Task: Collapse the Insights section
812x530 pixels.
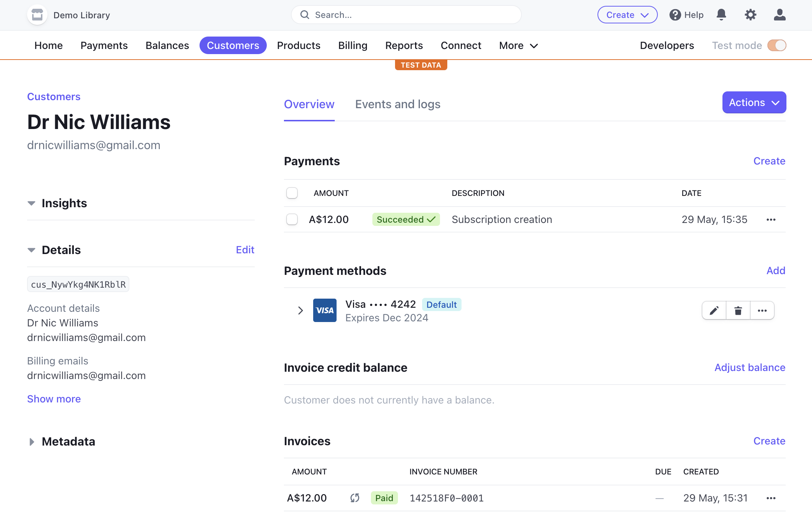Action: click(32, 203)
